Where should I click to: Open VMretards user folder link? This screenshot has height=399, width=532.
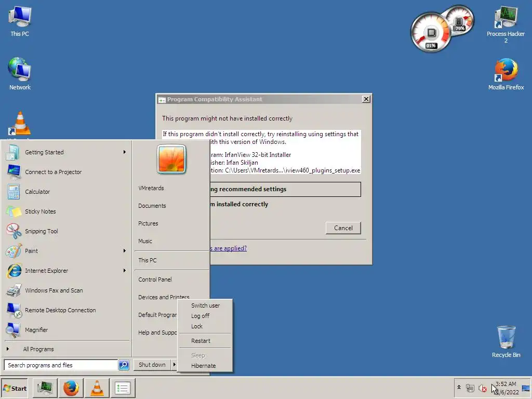[x=151, y=188]
